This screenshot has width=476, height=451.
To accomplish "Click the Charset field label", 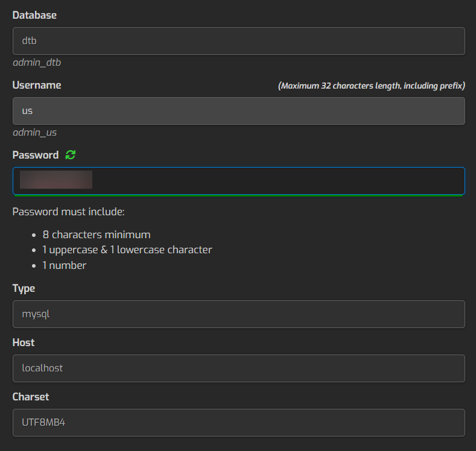I will point(31,397).
